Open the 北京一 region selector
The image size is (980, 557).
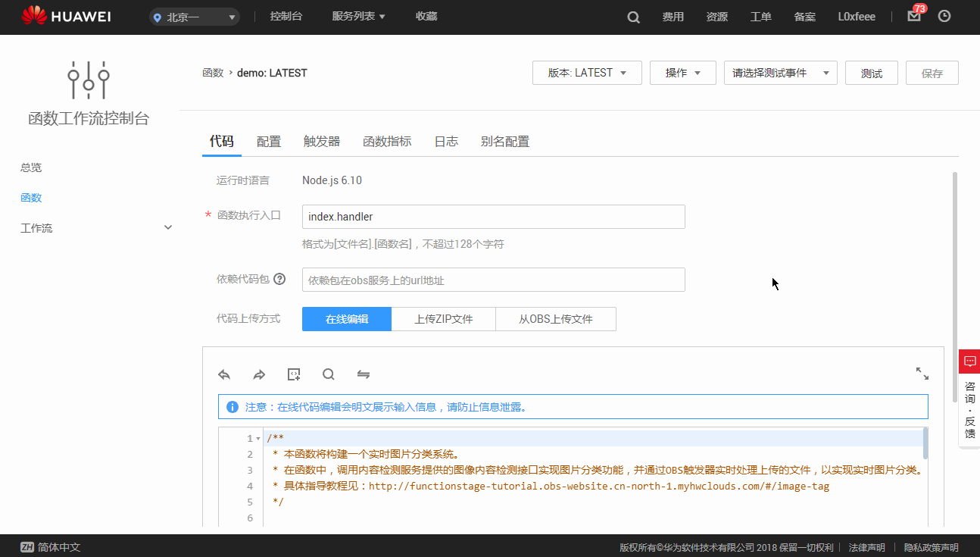pos(194,16)
